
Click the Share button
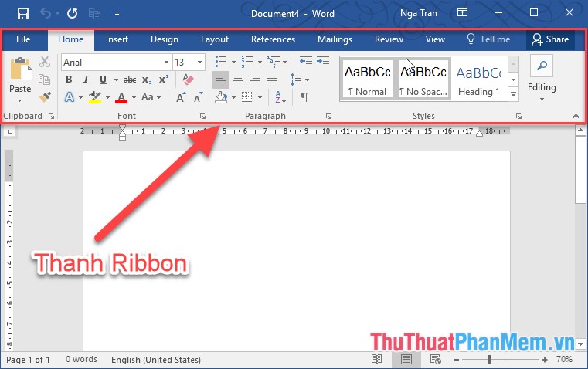(550, 39)
